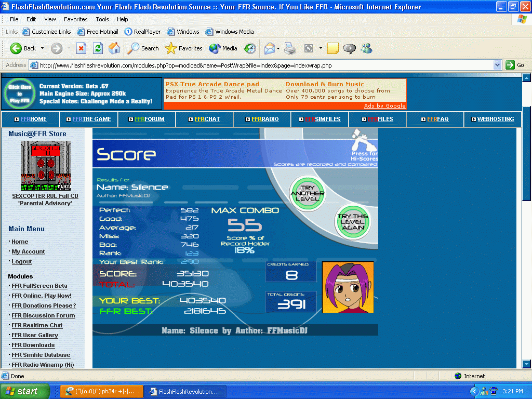Open the Tools menu

pyautogui.click(x=102, y=19)
